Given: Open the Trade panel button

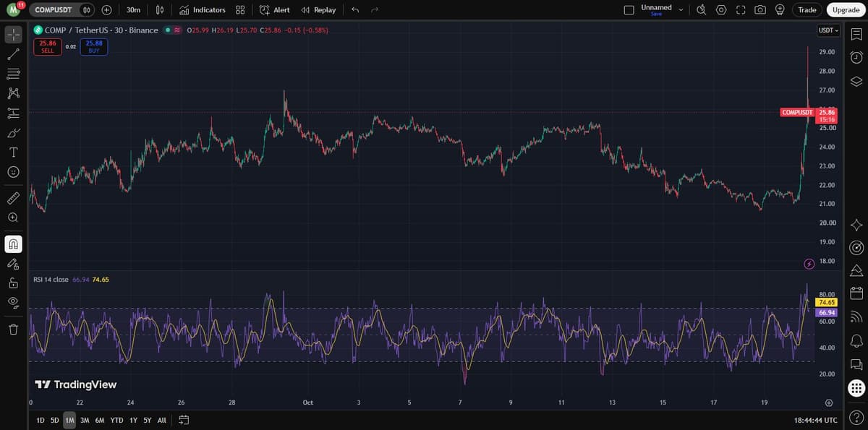Looking at the screenshot, I should 807,10.
